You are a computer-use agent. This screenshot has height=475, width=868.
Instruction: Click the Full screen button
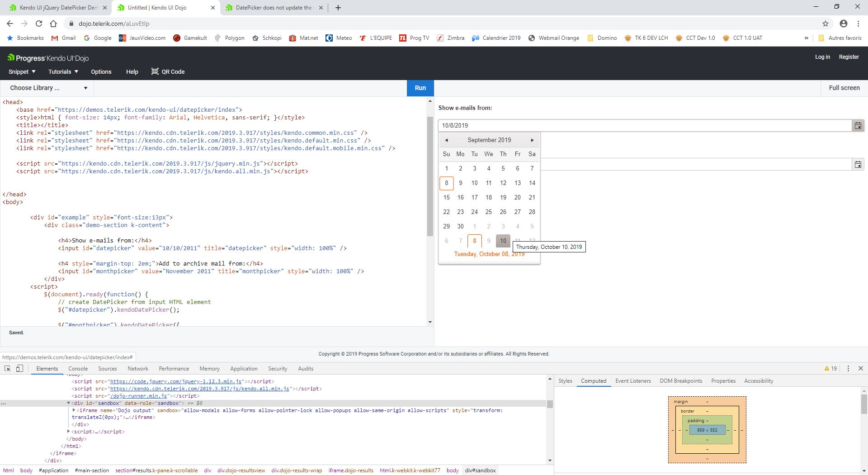pyautogui.click(x=844, y=88)
